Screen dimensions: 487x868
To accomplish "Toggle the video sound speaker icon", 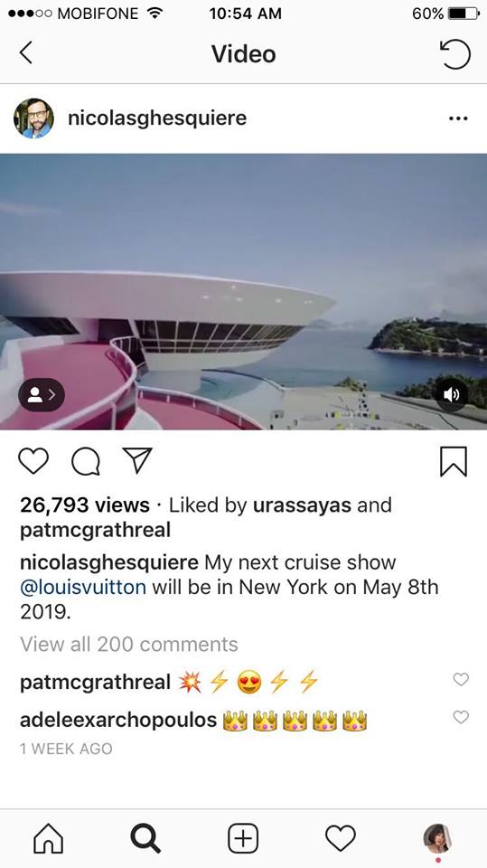I will [x=452, y=395].
